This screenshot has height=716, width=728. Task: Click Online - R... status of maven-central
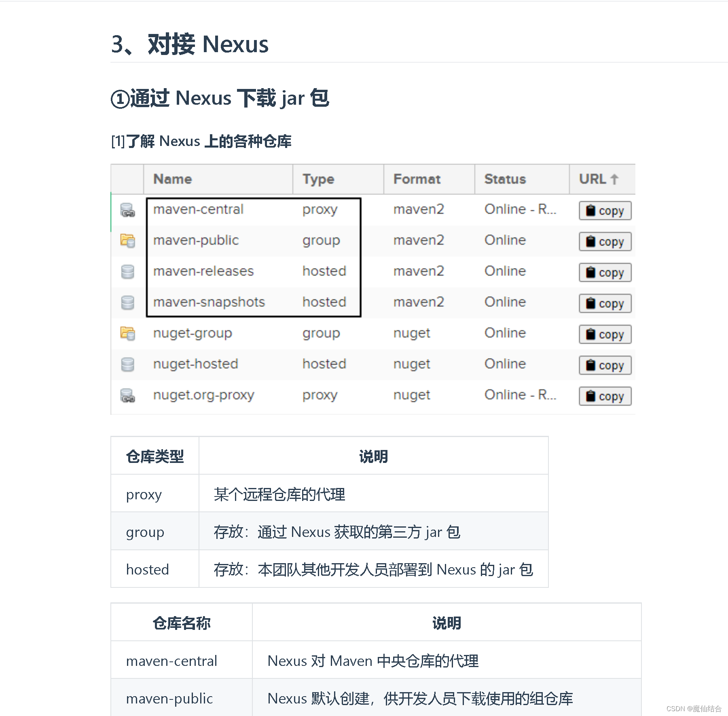pyautogui.click(x=521, y=209)
